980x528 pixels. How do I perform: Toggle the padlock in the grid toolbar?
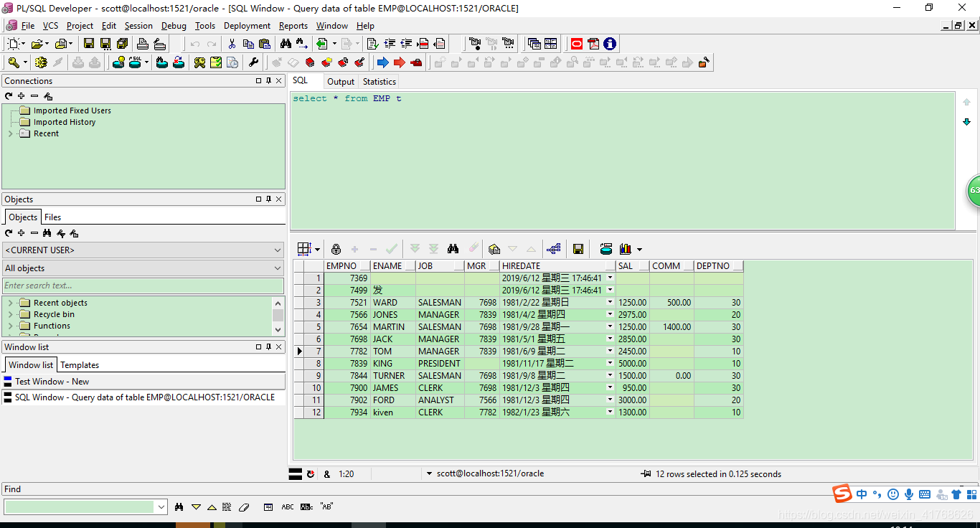pos(336,249)
